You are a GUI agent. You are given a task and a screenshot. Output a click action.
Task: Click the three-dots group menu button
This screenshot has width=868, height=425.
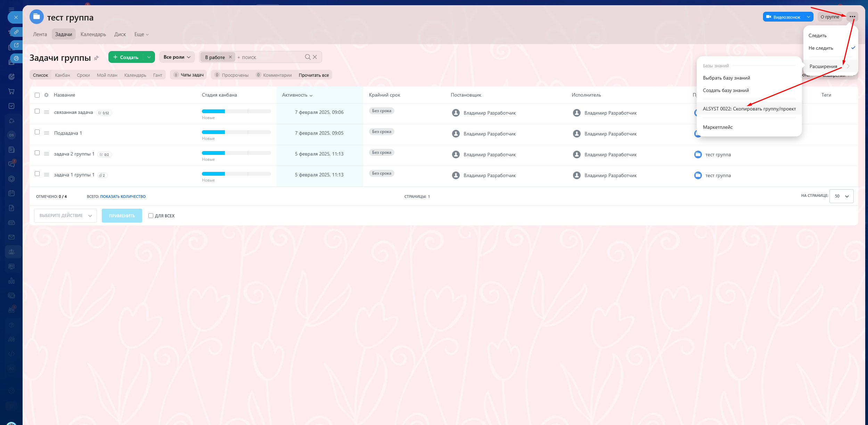coord(852,17)
